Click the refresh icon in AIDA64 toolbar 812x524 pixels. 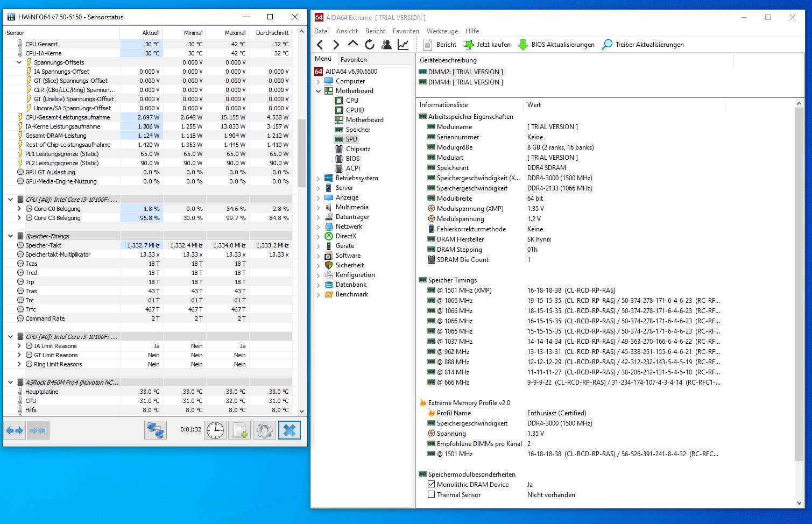pyautogui.click(x=369, y=44)
